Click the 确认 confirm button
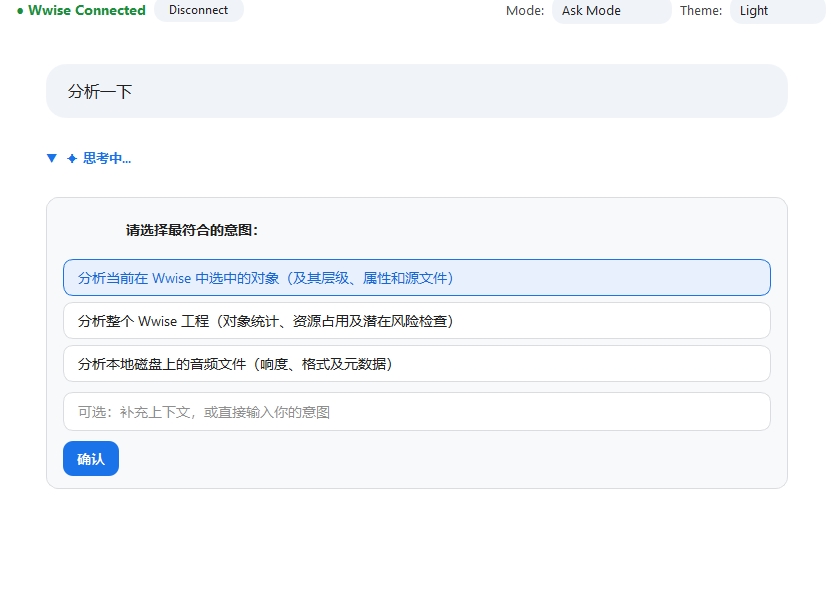The width and height of the screenshot is (839, 610). (x=91, y=459)
